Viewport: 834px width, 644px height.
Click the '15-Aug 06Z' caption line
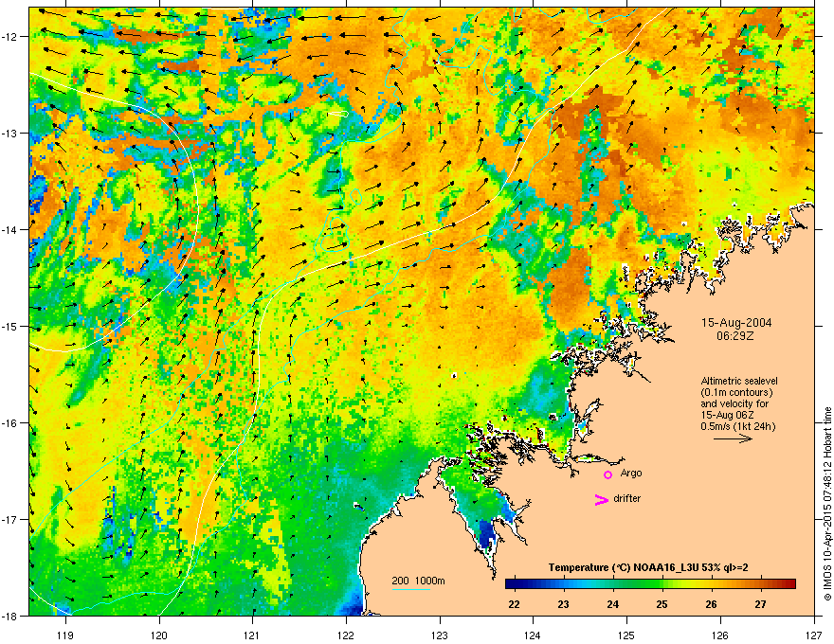point(728,415)
